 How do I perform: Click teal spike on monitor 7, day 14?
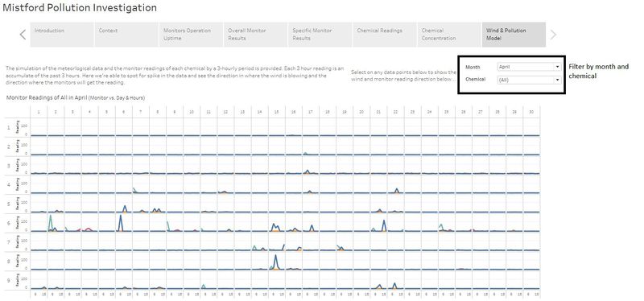coord(254,248)
